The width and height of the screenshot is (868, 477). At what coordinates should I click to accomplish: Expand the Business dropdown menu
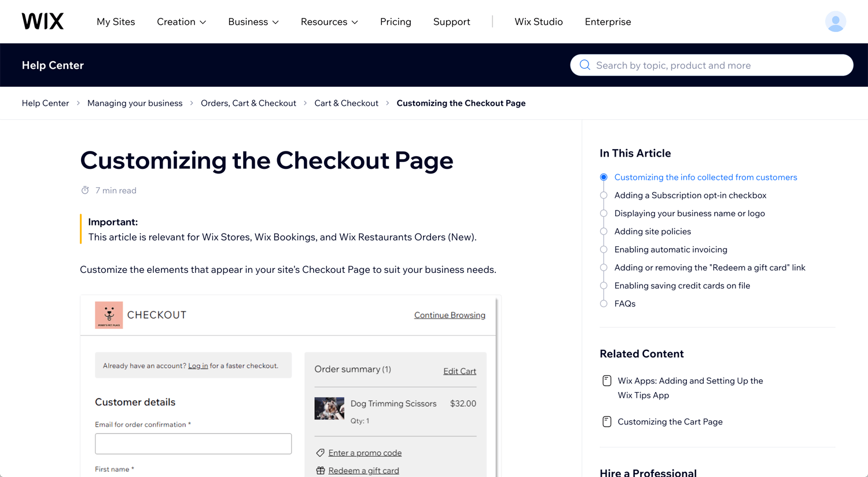[253, 22]
